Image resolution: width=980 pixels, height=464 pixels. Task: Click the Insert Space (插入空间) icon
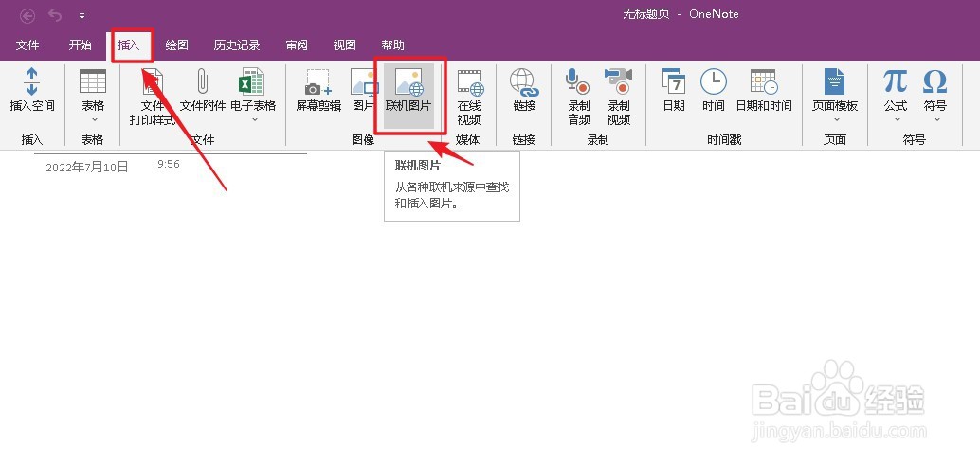pos(32,82)
